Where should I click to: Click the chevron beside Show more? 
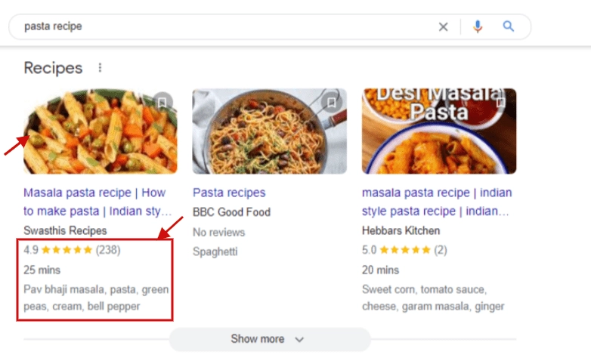[x=299, y=340]
